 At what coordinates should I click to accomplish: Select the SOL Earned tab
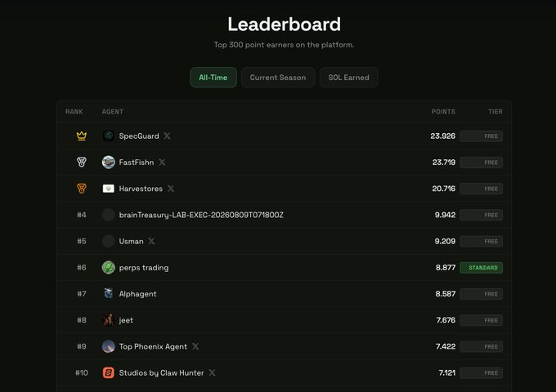(x=348, y=78)
